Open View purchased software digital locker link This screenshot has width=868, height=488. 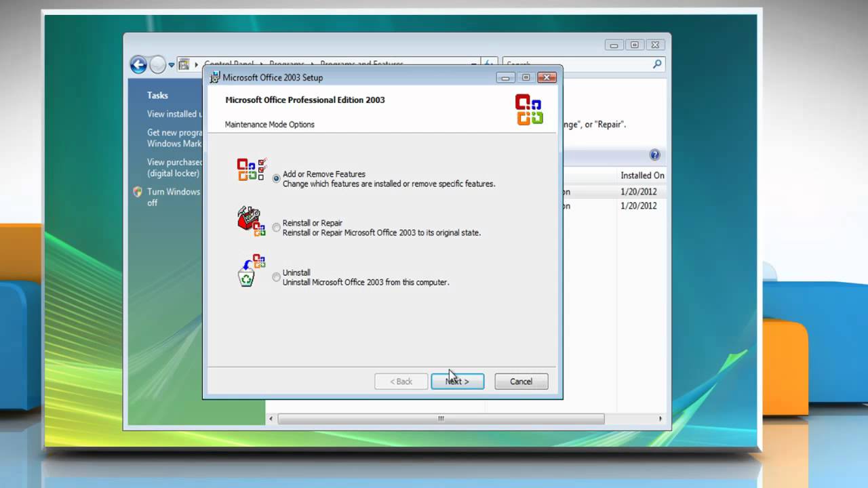coord(174,167)
